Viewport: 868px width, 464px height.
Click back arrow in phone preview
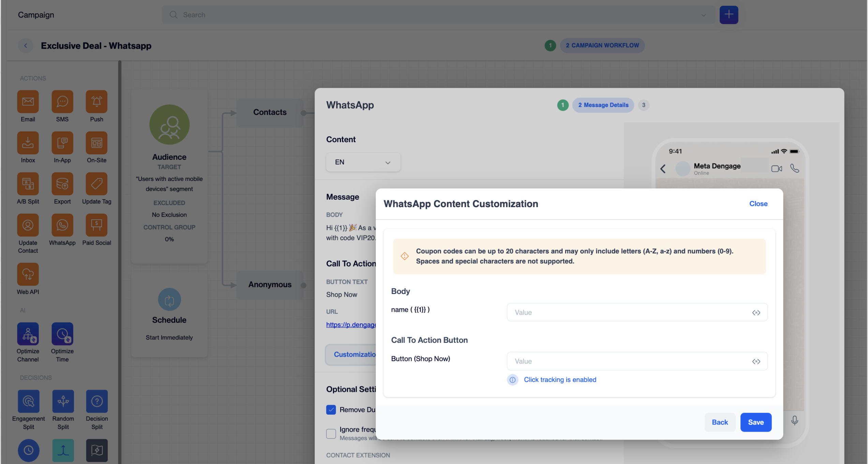click(663, 169)
